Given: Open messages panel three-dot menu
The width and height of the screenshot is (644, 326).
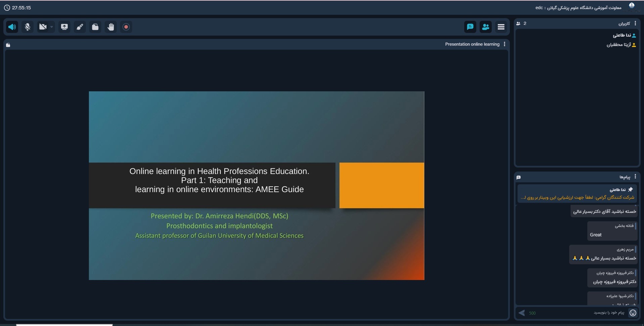Looking at the screenshot, I should pyautogui.click(x=635, y=177).
